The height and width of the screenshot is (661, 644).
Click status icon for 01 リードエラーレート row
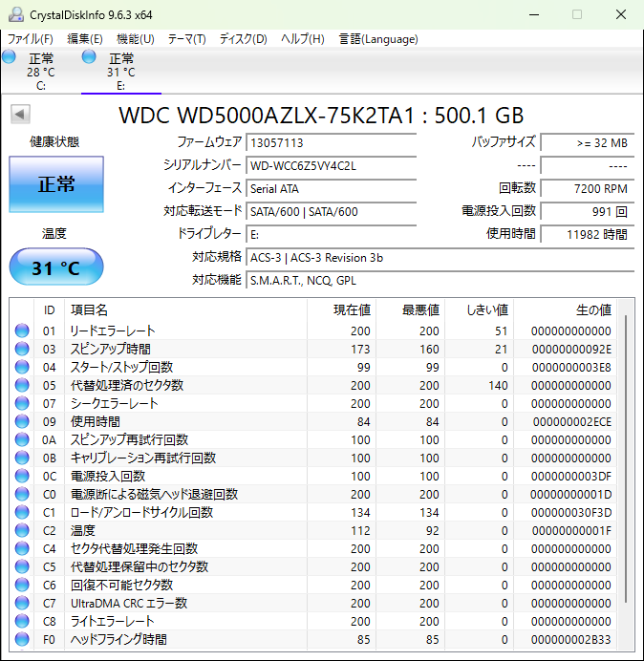22,330
